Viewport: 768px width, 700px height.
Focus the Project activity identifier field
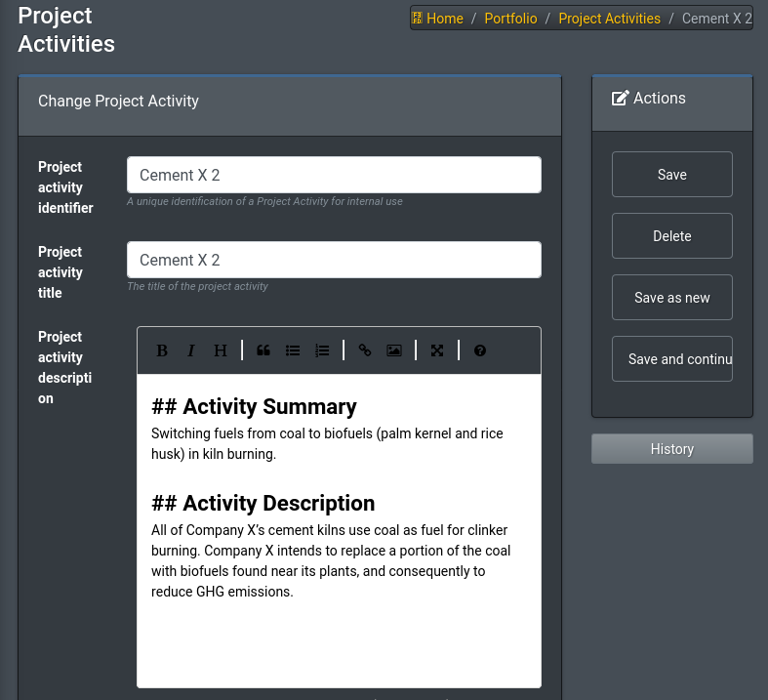point(334,175)
